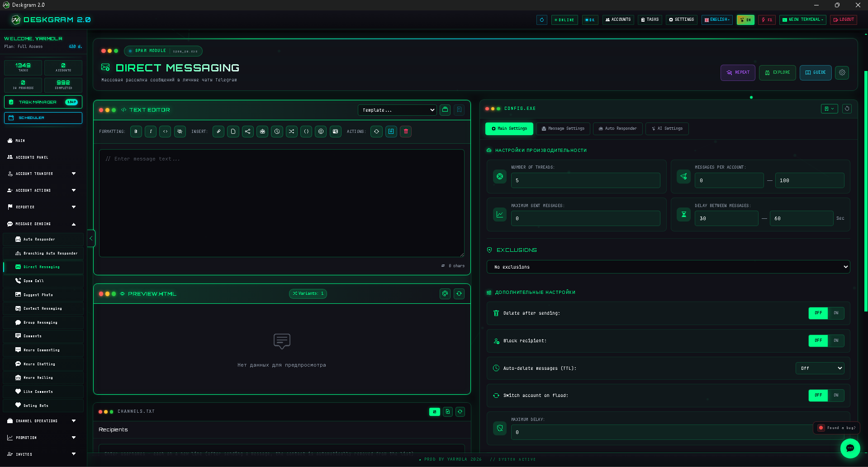Screen dimensions: 868x467
Task: Click the Explore button
Action: (778, 72)
